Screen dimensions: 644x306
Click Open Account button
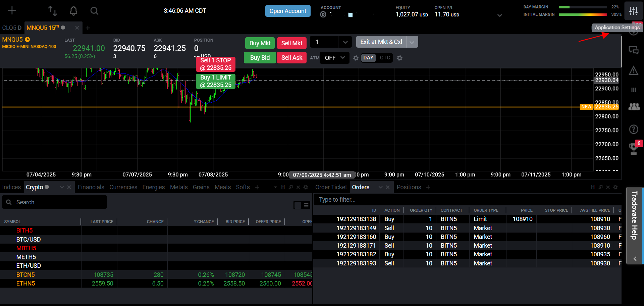pos(288,11)
